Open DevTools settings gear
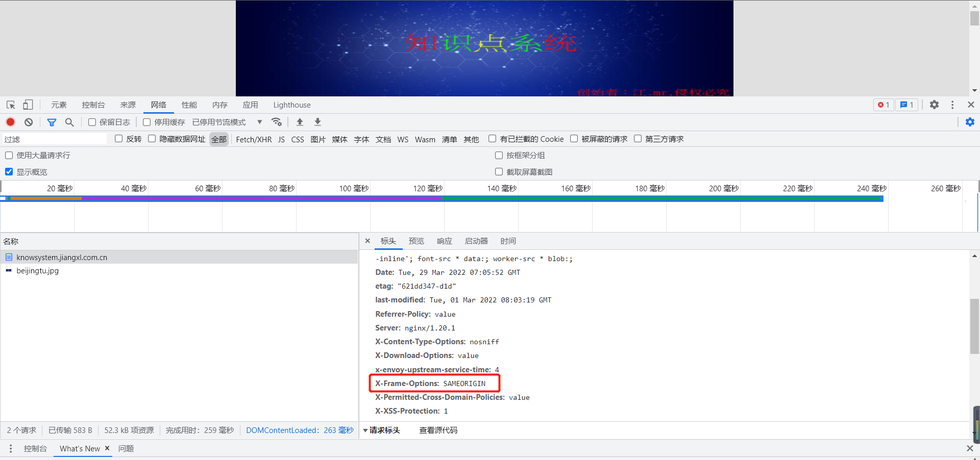This screenshot has width=980, height=460. pyautogui.click(x=934, y=105)
